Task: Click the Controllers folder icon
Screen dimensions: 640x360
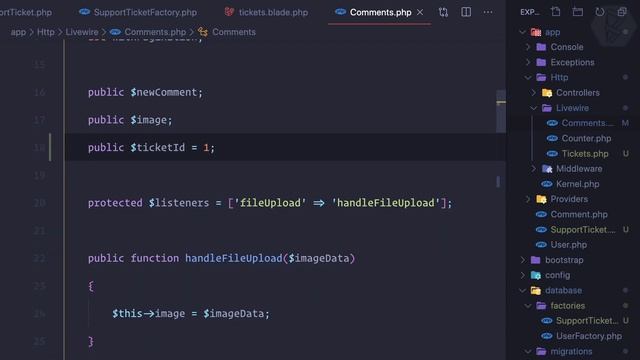Action: tap(547, 93)
